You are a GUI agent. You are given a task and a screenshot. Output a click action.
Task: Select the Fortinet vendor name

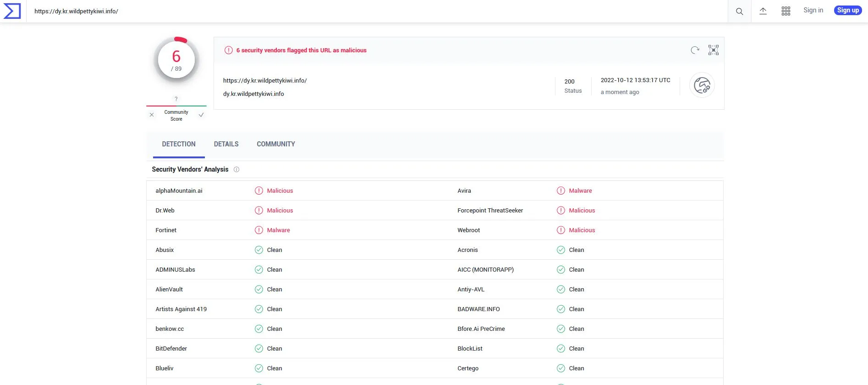coord(166,230)
